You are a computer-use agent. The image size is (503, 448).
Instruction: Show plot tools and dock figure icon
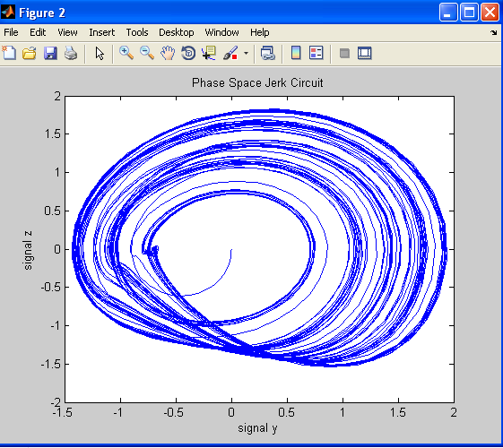364,53
